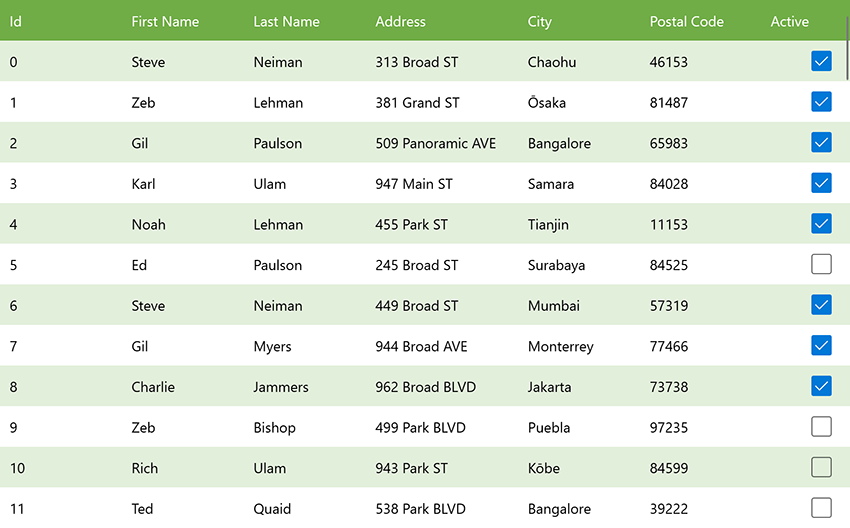Image resolution: width=850 pixels, height=528 pixels.
Task: Select the Address column header
Action: coord(400,21)
